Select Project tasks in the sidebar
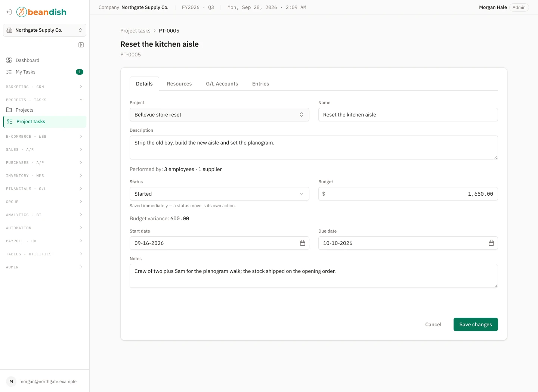The image size is (538, 392). [x=44, y=122]
